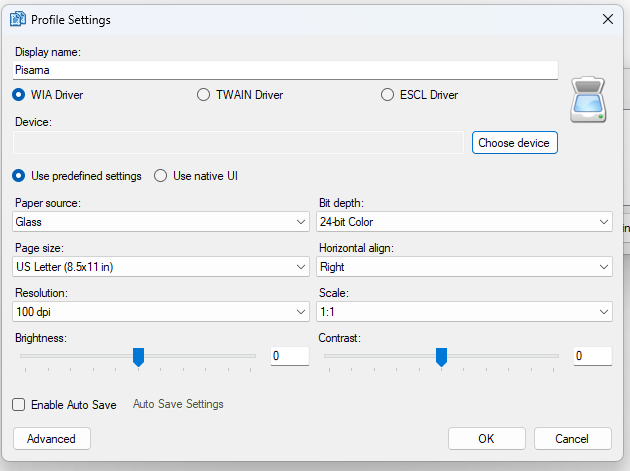Open the Paper source dropdown
The height and width of the screenshot is (471, 630).
(x=161, y=222)
